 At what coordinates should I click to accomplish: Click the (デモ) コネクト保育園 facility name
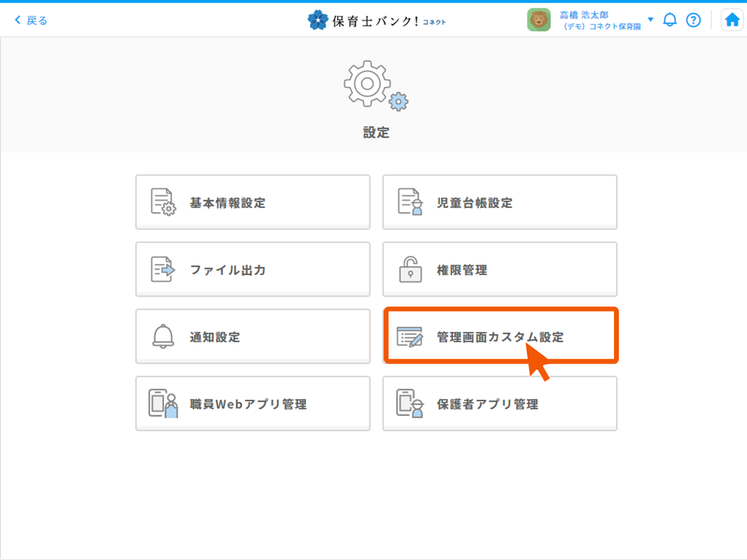pyautogui.click(x=601, y=27)
